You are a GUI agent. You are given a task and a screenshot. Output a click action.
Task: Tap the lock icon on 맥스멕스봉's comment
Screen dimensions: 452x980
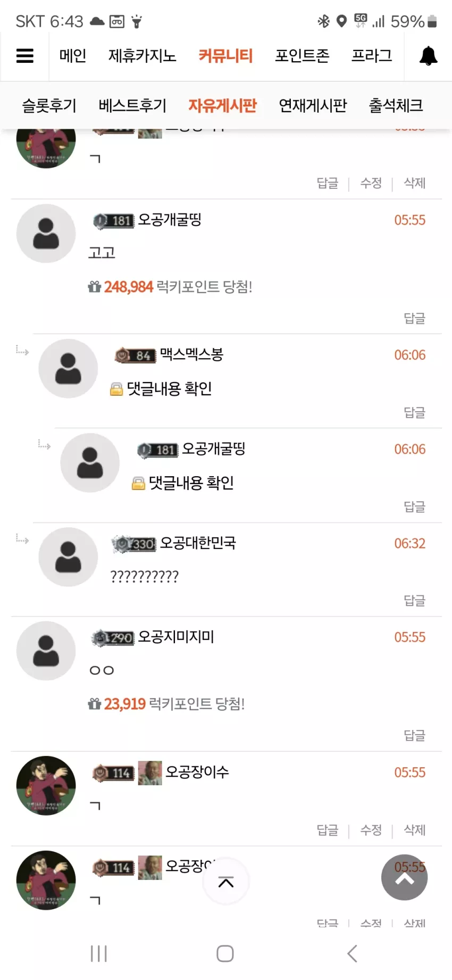116,389
